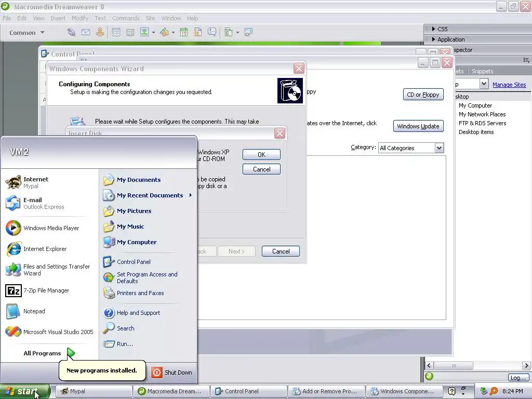Image resolution: width=532 pixels, height=399 pixels.
Task: Click the Images insert icon
Action: click(144, 32)
